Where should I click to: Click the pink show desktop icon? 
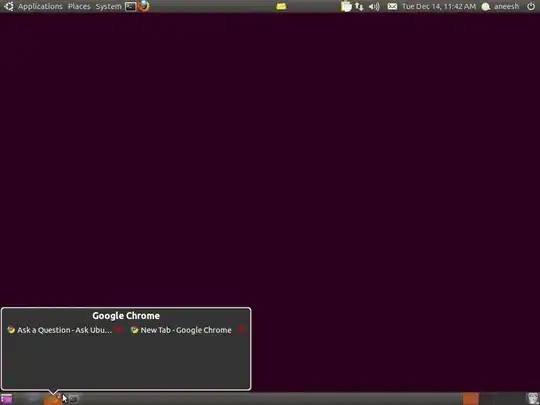tap(6, 399)
